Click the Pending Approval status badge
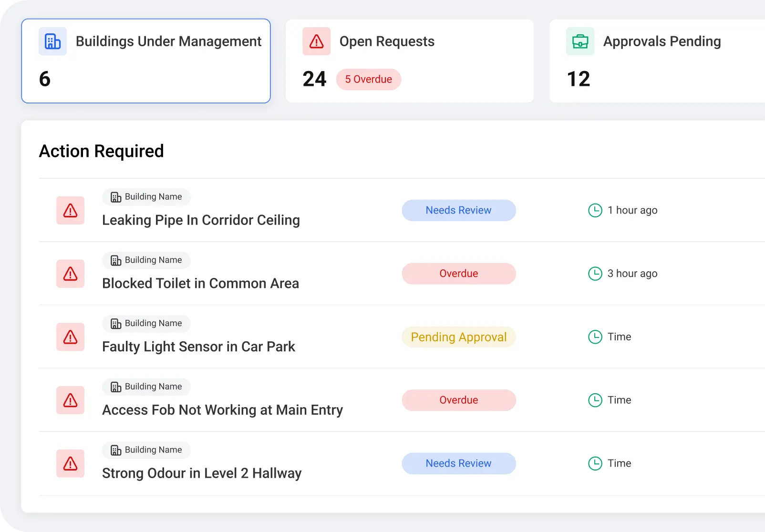This screenshot has width=765, height=532. 458,337
